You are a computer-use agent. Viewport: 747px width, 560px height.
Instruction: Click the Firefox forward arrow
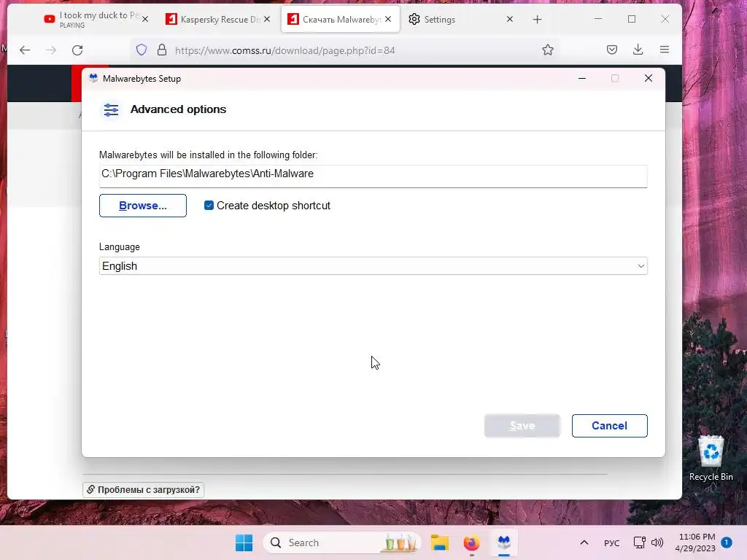coord(51,50)
